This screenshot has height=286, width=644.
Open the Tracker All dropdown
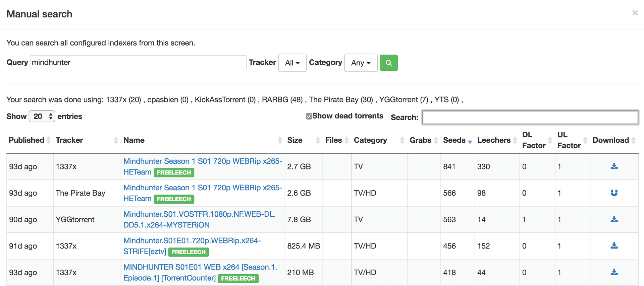(292, 63)
